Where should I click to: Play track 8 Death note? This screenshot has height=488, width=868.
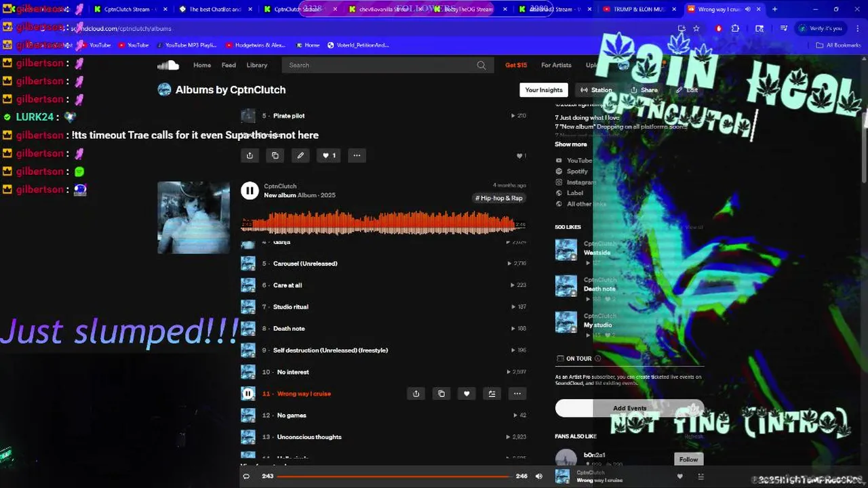pos(289,329)
